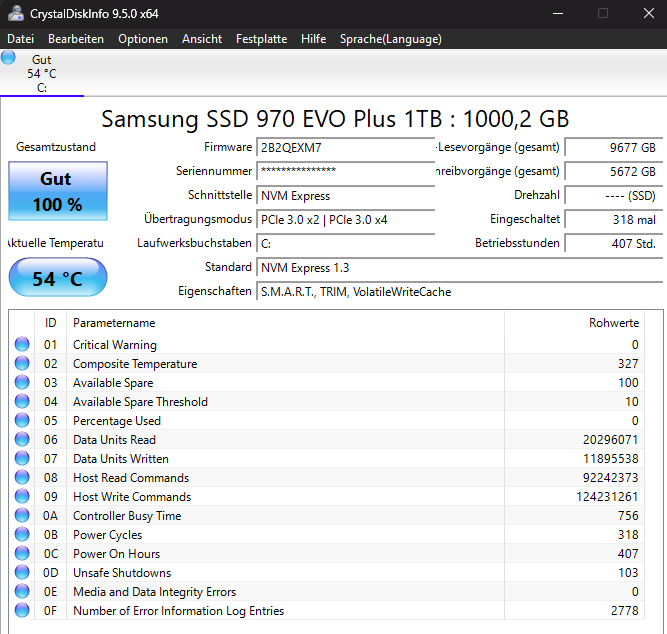Open the Optionen menu
The image size is (667, 634).
click(x=143, y=39)
